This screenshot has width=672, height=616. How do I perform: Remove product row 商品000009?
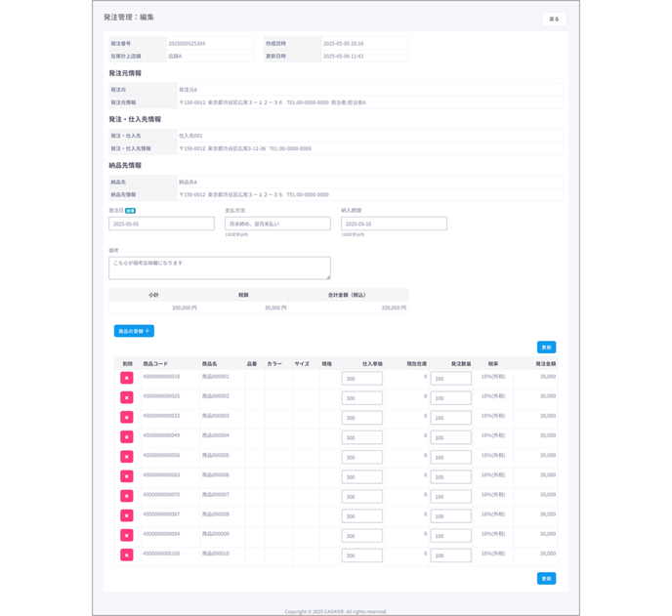tap(127, 535)
